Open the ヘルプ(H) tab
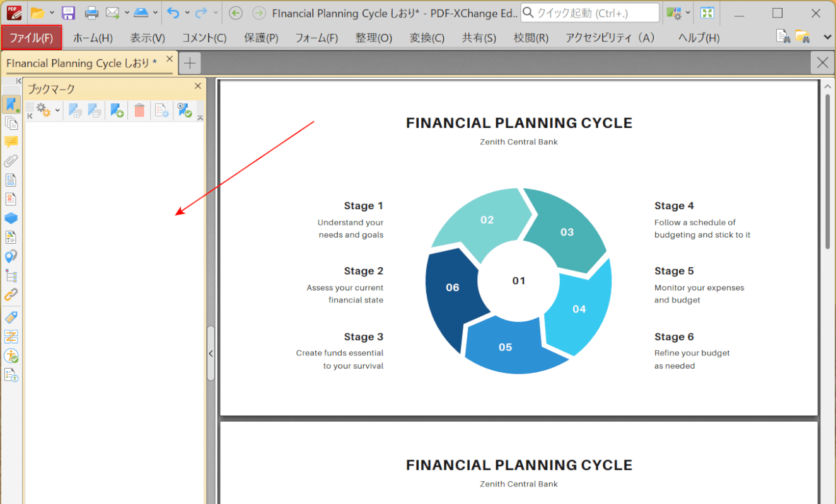Viewport: 836px width, 504px height. click(699, 38)
